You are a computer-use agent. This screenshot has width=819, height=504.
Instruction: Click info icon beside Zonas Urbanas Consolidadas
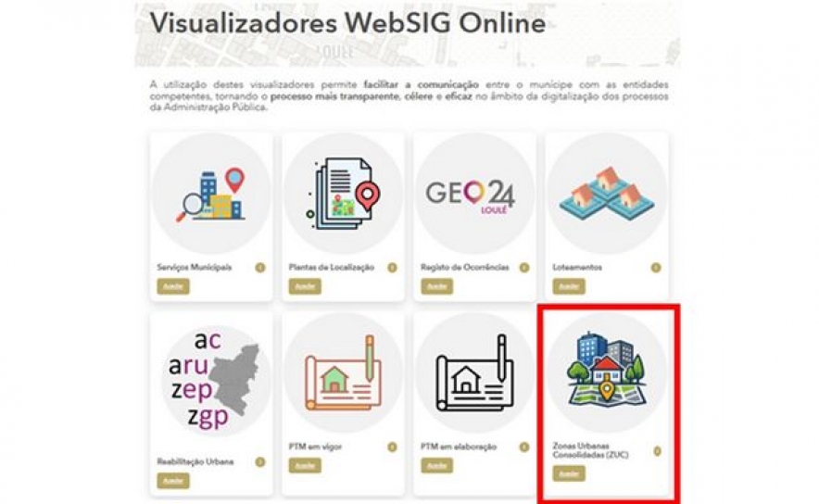pyautogui.click(x=657, y=451)
